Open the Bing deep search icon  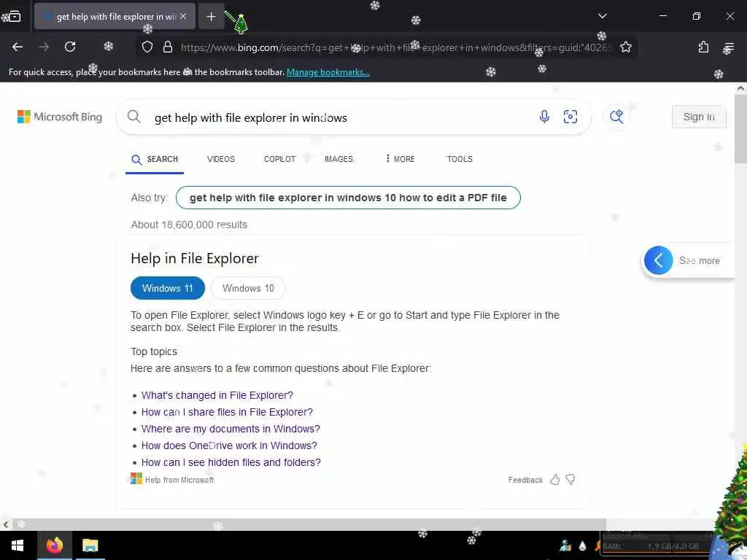(x=616, y=117)
